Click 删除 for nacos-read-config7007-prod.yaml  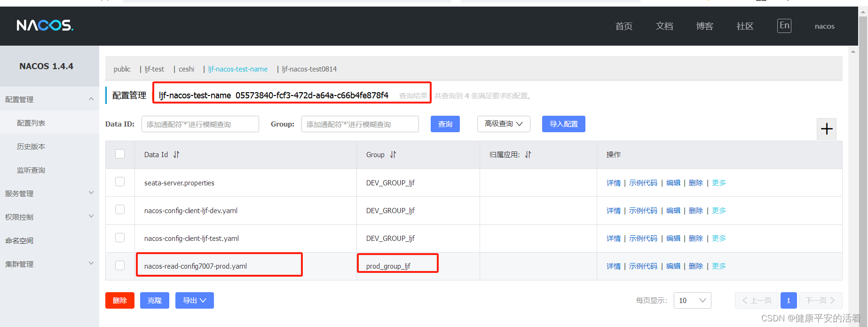coord(696,266)
